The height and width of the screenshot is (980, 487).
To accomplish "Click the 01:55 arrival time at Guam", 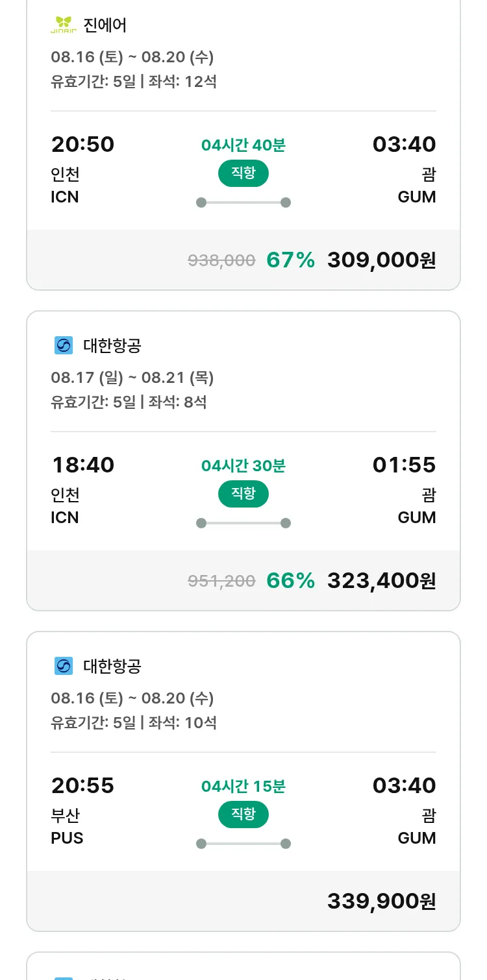I will coord(404,465).
